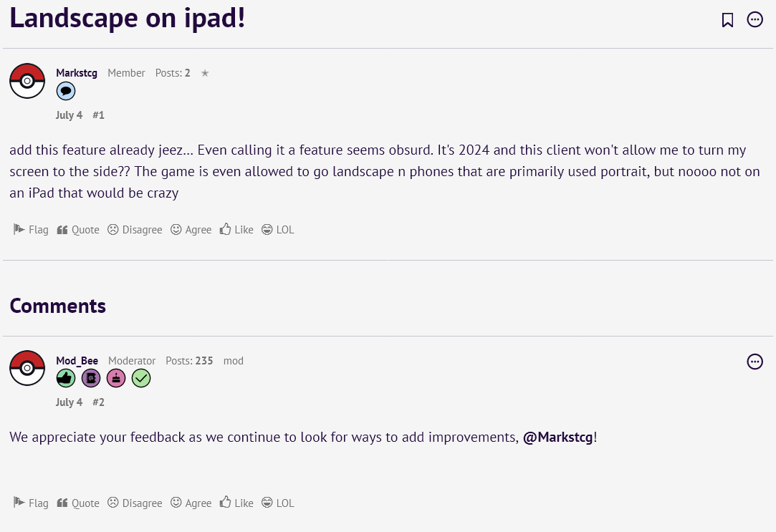Click the pink birthday cake badge
Screen dimensions: 776x532
(116, 378)
